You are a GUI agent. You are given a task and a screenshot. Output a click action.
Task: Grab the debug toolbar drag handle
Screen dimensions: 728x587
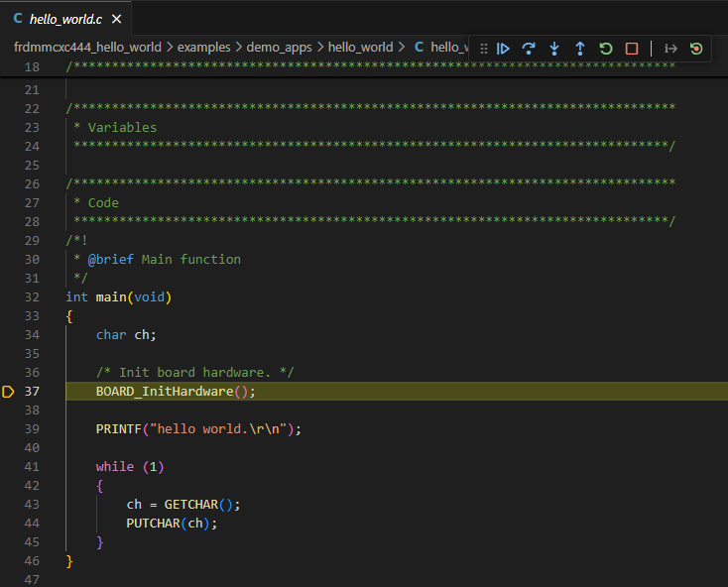point(484,48)
